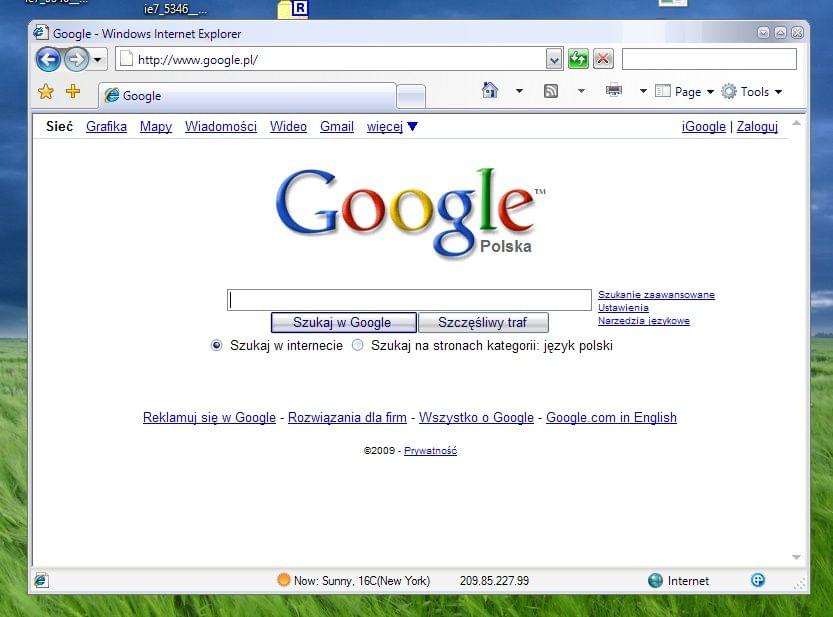The height and width of the screenshot is (617, 833).
Task: Click the Internet zone globe icon
Action: 656,580
